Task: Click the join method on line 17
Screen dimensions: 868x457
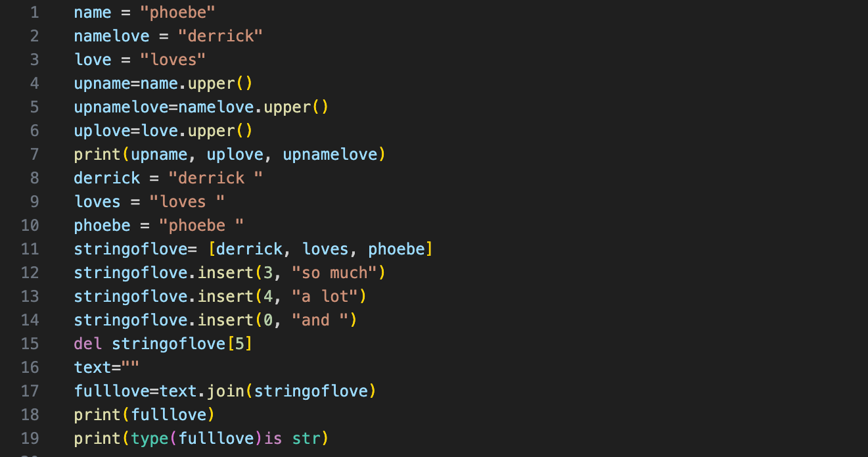Action: click(x=225, y=391)
